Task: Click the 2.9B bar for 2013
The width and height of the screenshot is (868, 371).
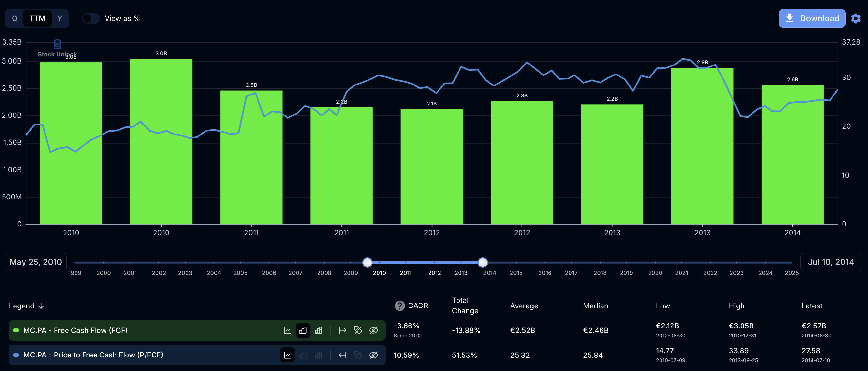Action: [x=702, y=146]
